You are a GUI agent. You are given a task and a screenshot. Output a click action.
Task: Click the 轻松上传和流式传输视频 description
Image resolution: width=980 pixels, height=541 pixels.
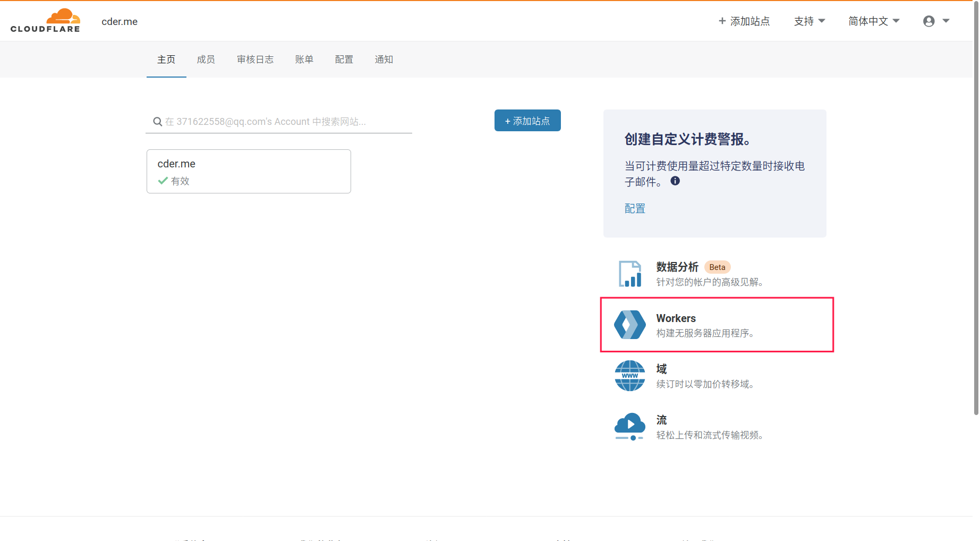[x=710, y=435]
